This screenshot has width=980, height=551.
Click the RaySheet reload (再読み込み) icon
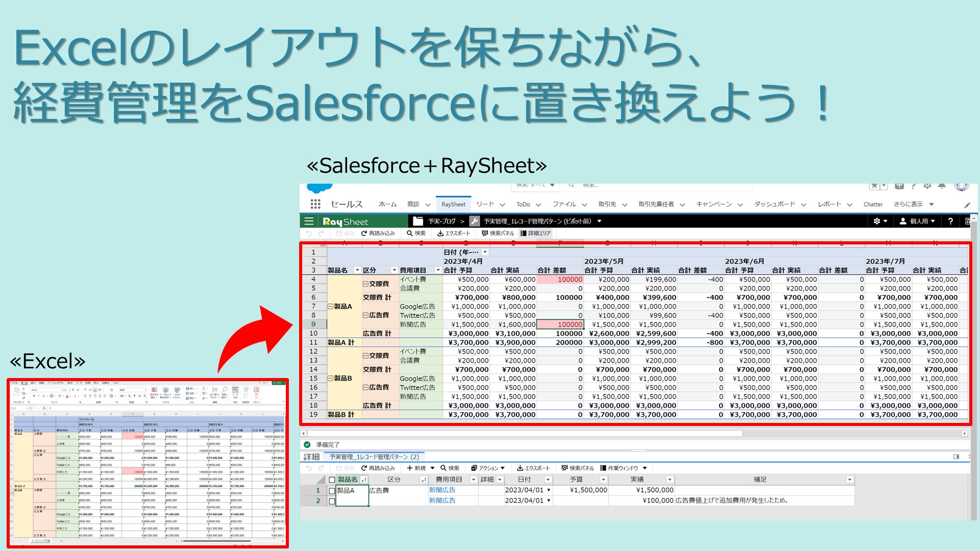pos(364,233)
